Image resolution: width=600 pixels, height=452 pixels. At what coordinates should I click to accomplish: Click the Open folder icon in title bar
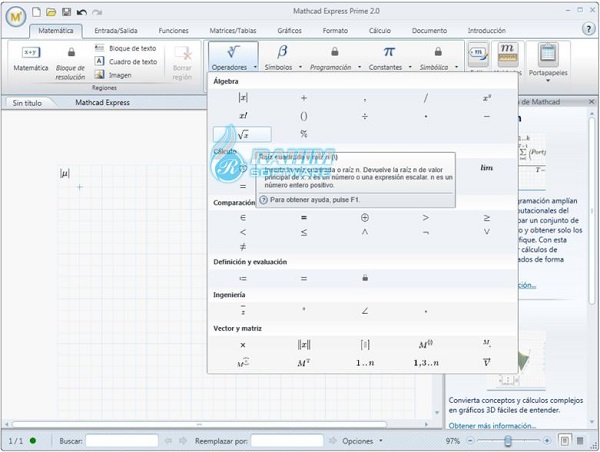pyautogui.click(x=51, y=12)
